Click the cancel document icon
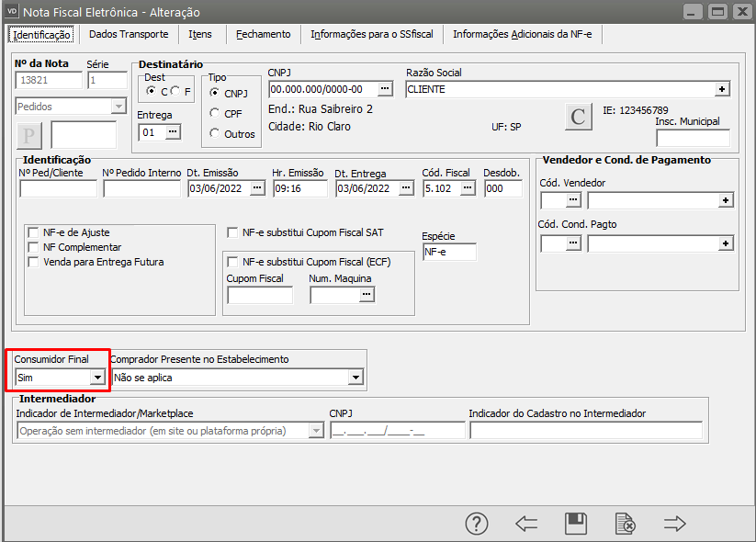Screen dimensions: 756x542 [x=625, y=524]
